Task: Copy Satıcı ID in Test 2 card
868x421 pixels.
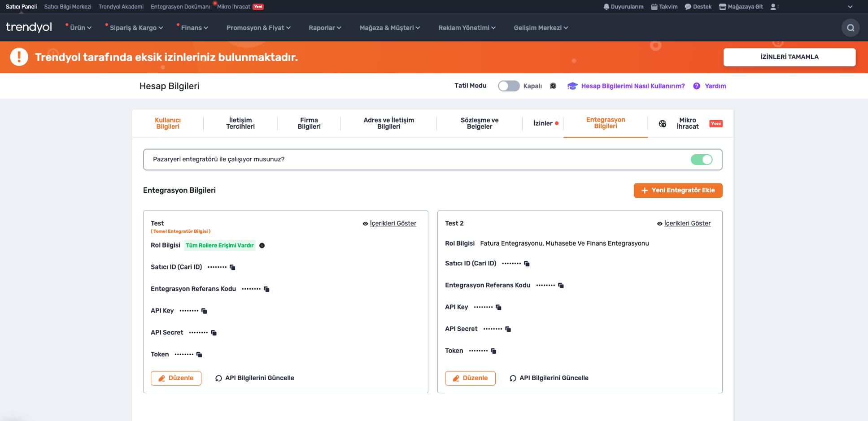Action: click(527, 264)
